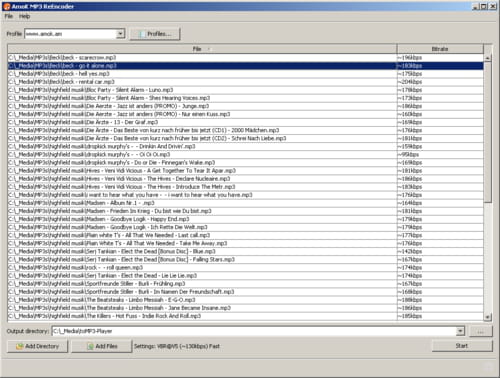The height and width of the screenshot is (378, 500).
Task: Select Hives - Declare Nucleaire.mp3 row
Action: 245,179
